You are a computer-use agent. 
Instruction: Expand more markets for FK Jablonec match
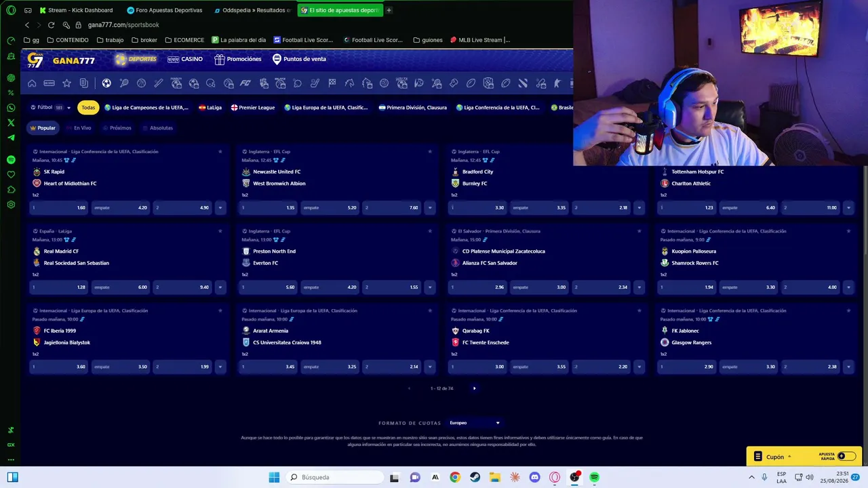pyautogui.click(x=848, y=367)
